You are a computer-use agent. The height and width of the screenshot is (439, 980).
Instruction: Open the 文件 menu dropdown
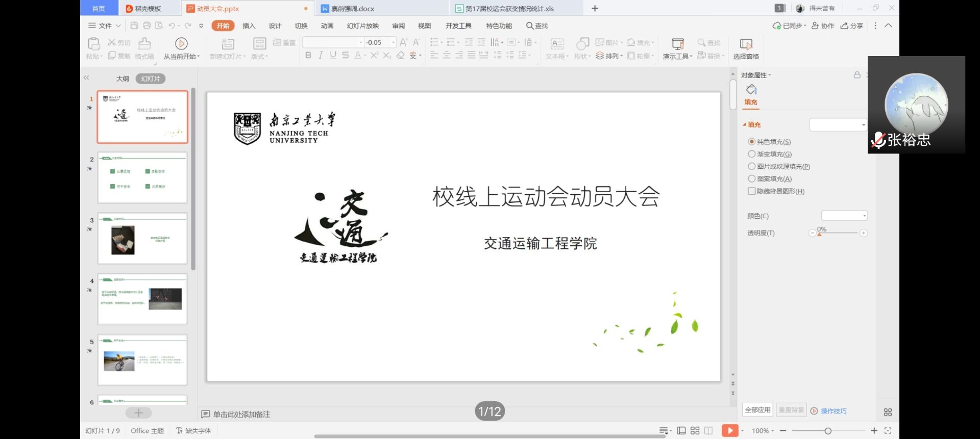click(105, 25)
